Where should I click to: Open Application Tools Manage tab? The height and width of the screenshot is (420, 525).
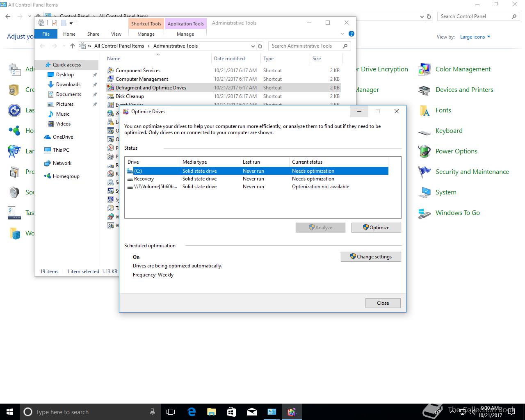pyautogui.click(x=185, y=34)
